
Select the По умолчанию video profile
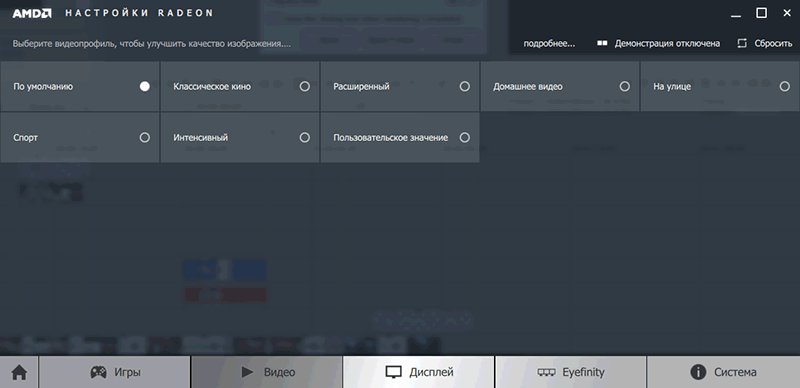[x=80, y=86]
